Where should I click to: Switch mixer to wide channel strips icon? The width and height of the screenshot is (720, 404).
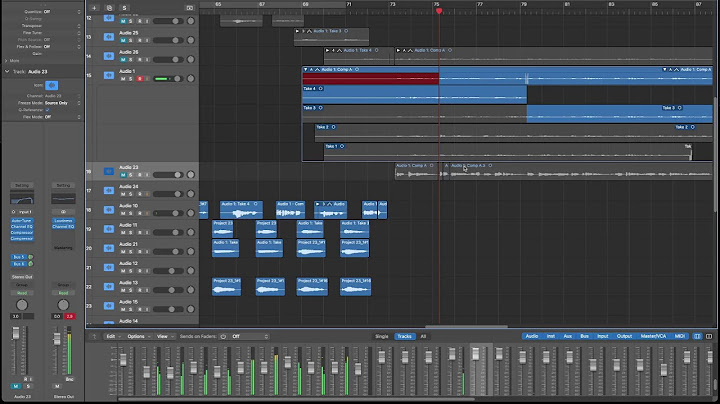point(709,337)
